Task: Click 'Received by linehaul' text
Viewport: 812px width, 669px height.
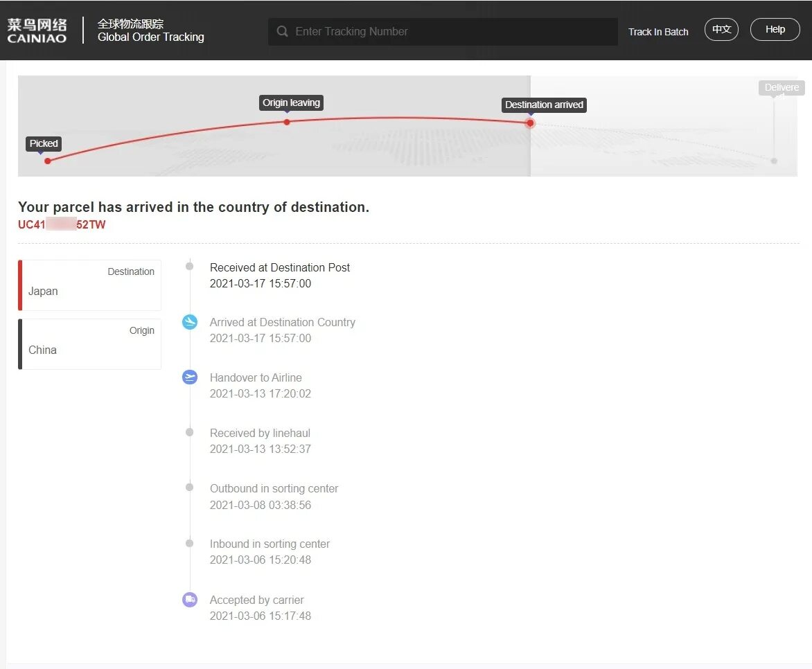Action: coord(260,433)
